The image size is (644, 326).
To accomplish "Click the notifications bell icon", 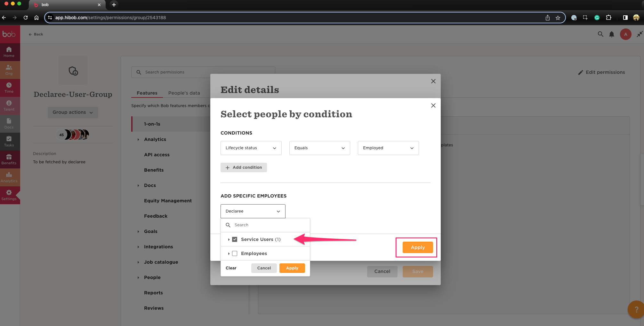I will tap(611, 34).
